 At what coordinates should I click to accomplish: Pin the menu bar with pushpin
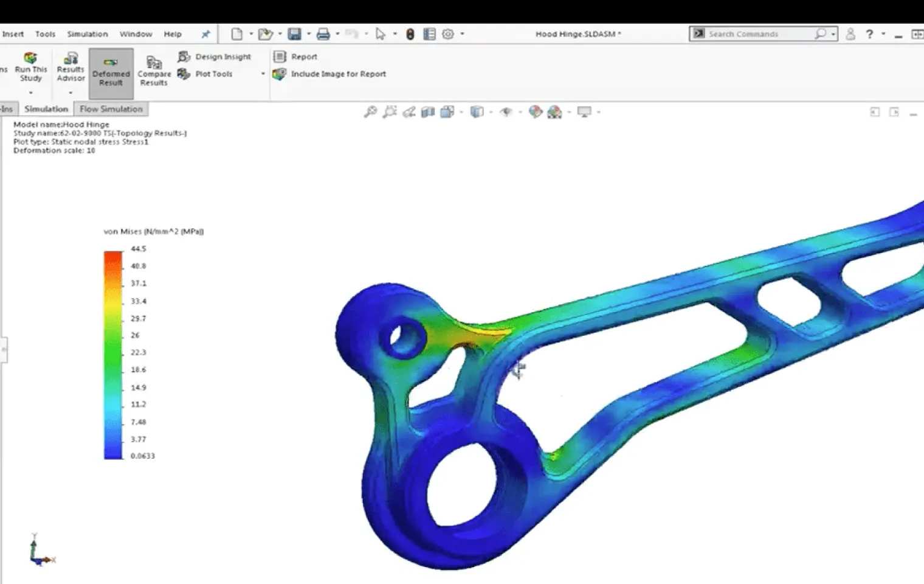click(x=205, y=34)
